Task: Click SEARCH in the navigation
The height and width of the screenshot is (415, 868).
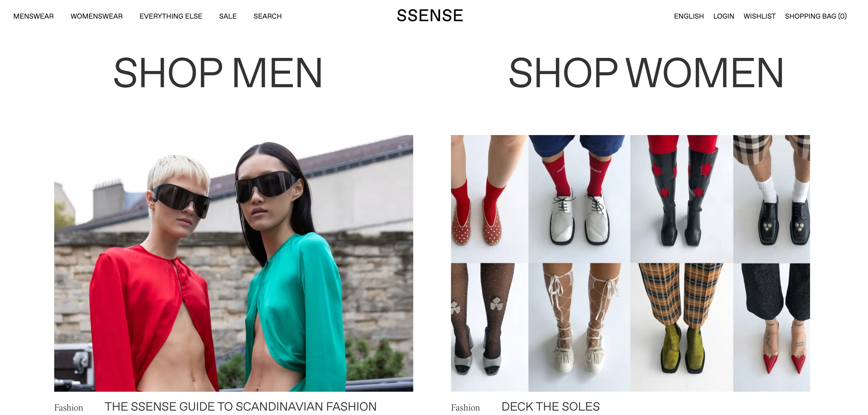Action: [267, 16]
